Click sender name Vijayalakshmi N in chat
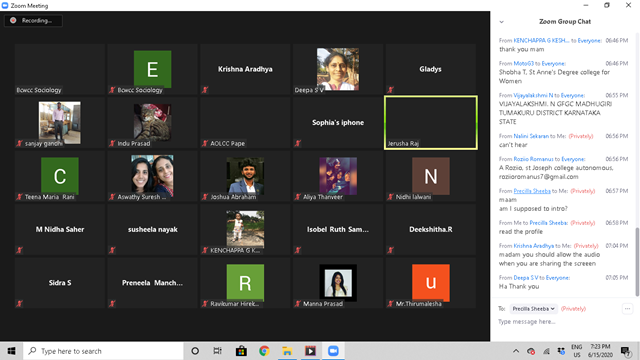 click(533, 96)
